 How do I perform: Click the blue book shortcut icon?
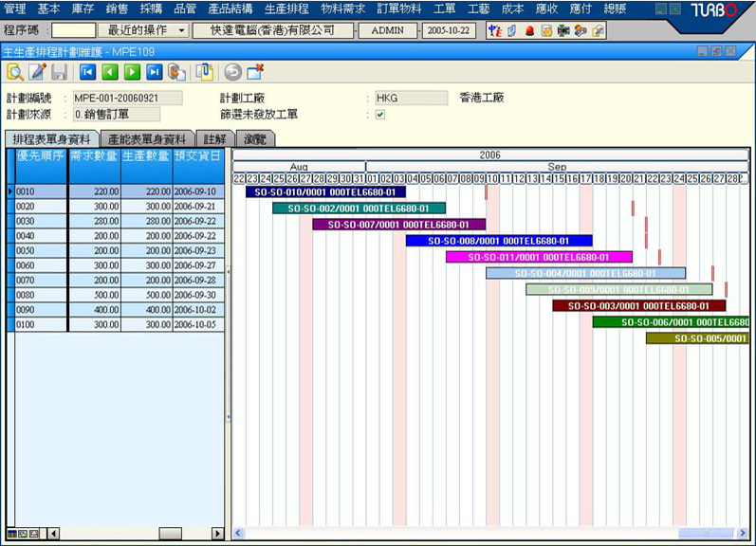pyautogui.click(x=511, y=31)
